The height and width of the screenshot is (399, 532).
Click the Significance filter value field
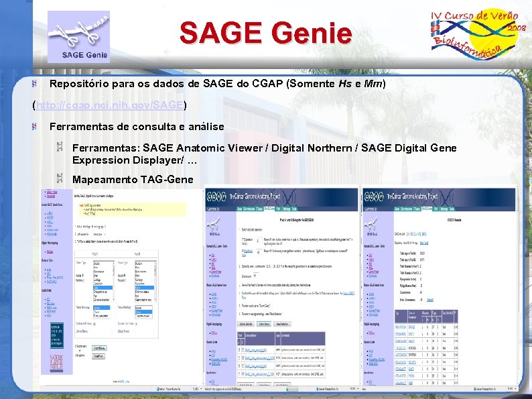tap(259, 252)
